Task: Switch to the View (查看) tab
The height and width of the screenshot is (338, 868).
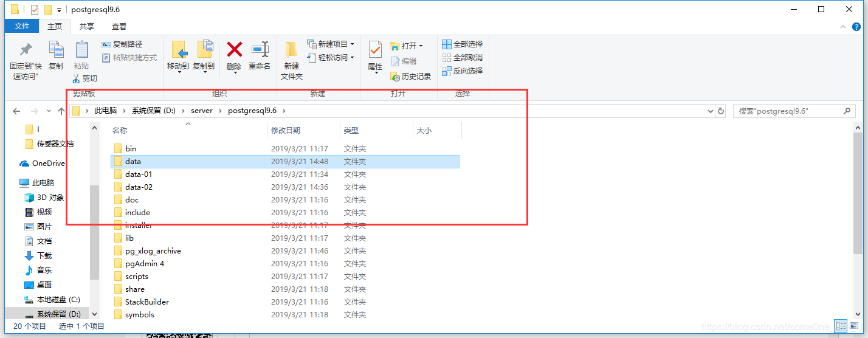Action: point(119,26)
